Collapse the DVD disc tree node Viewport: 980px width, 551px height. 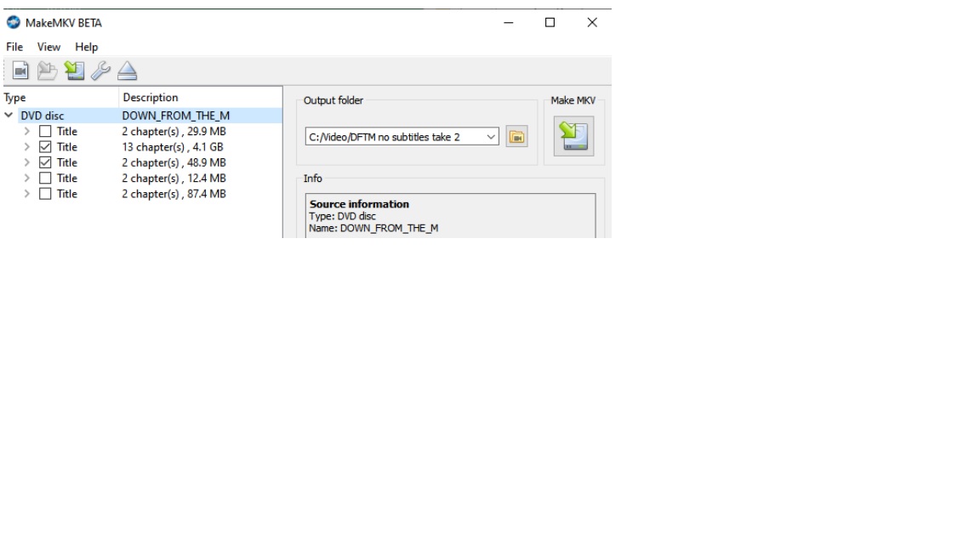coord(9,116)
